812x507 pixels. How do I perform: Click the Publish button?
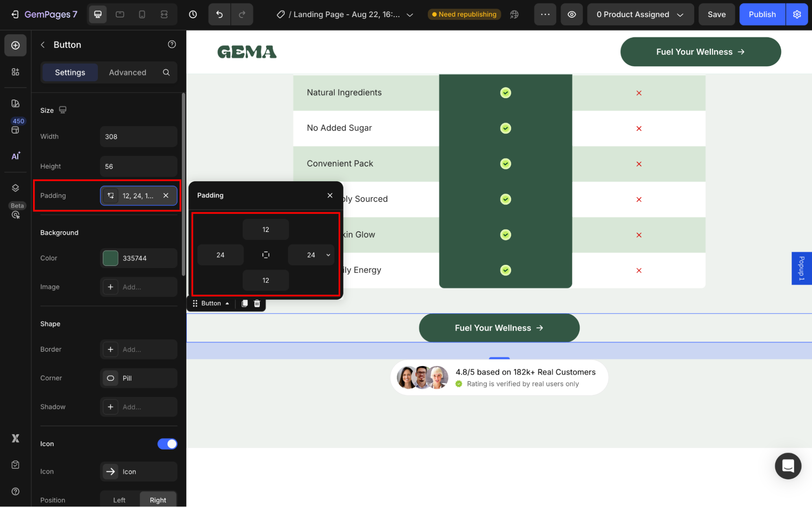pyautogui.click(x=762, y=15)
